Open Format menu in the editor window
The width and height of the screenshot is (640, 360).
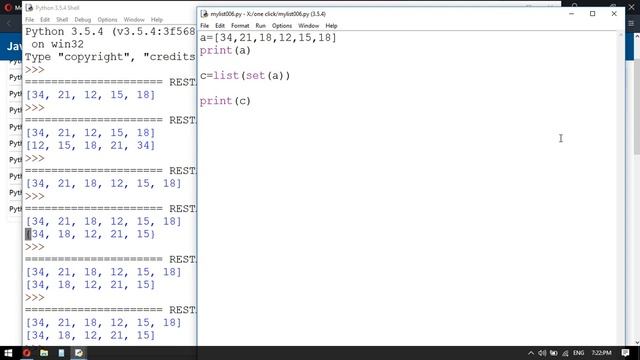point(240,26)
